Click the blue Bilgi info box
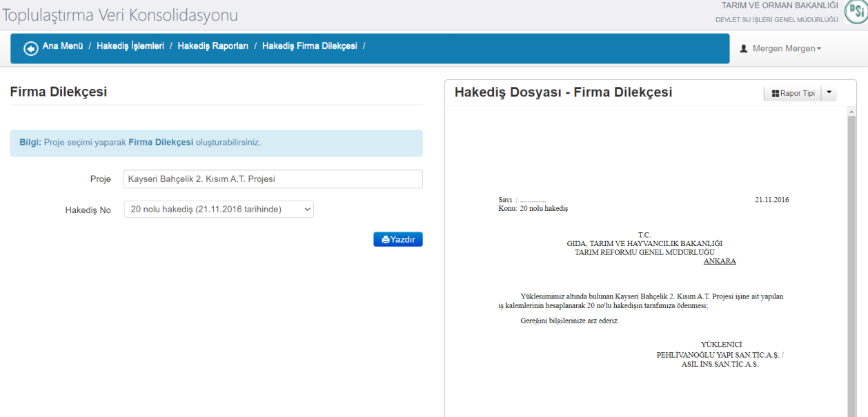This screenshot has width=868, height=417. pos(216,143)
